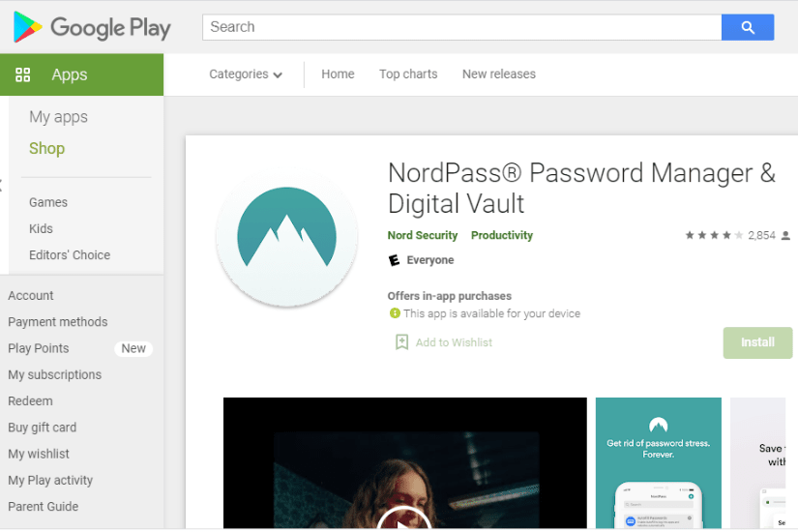The width and height of the screenshot is (798, 532).
Task: Open the Parent Guide
Action: tap(44, 507)
